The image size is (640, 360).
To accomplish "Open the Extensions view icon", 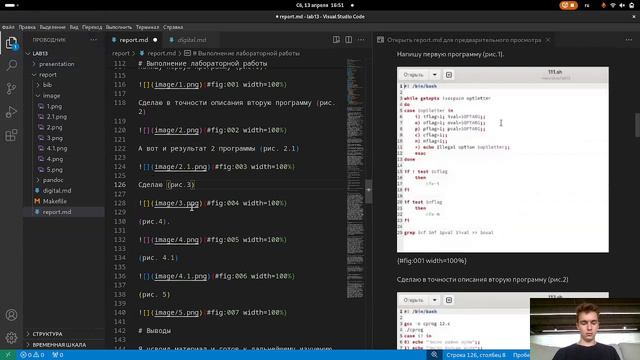I will coord(11,135).
